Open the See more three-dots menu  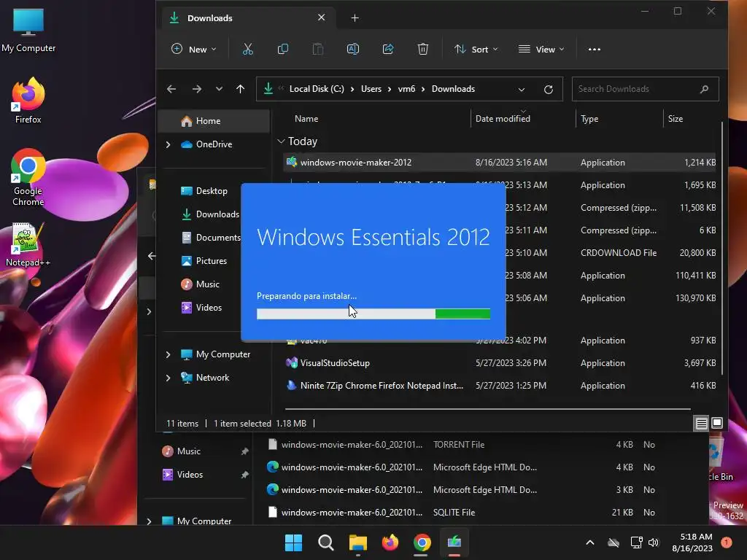tap(594, 49)
